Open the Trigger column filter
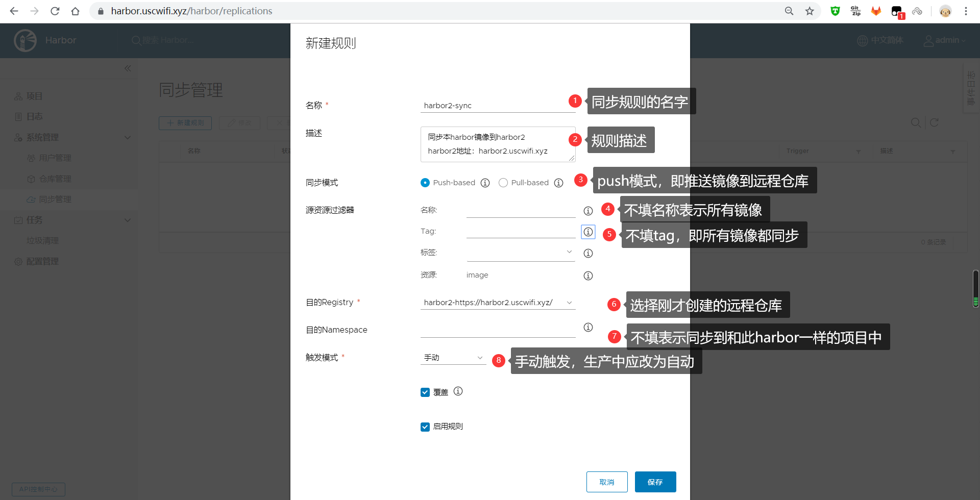Screen dimensions: 980x500 [858, 152]
